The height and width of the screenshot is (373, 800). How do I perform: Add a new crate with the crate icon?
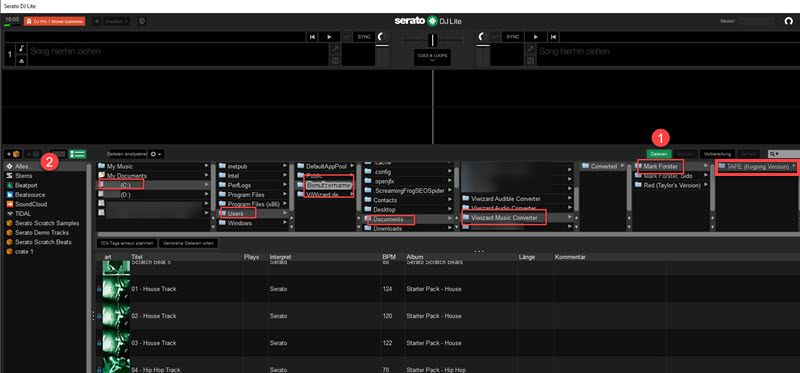[x=13, y=154]
